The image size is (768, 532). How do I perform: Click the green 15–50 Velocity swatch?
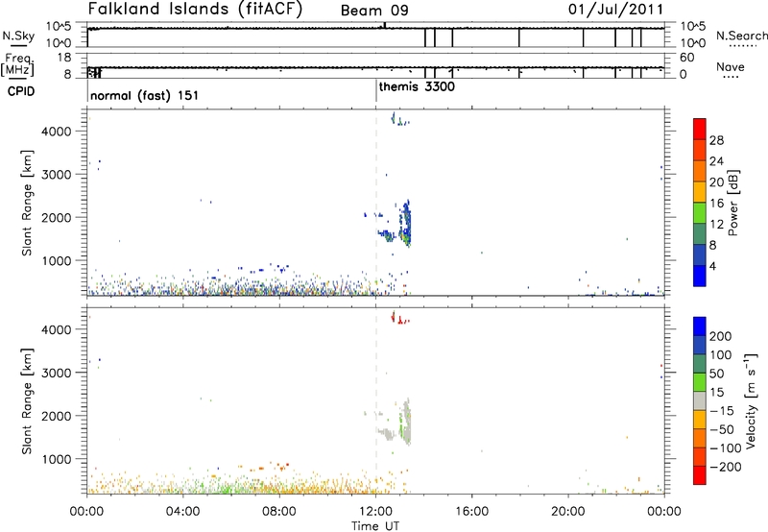click(x=700, y=382)
